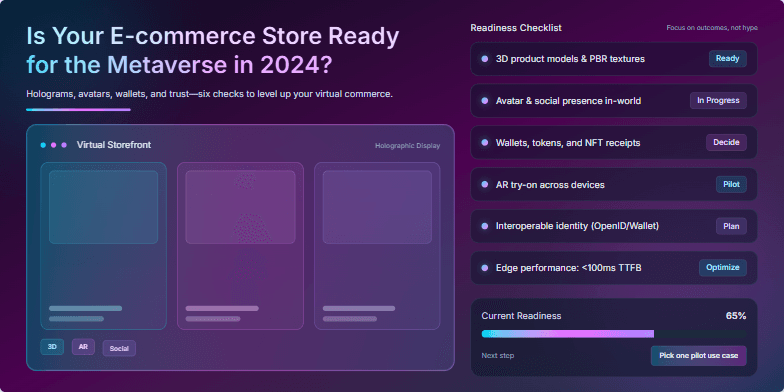Image resolution: width=784 pixels, height=392 pixels.
Task: Click bullet beside 3D product models item
Action: 484,59
